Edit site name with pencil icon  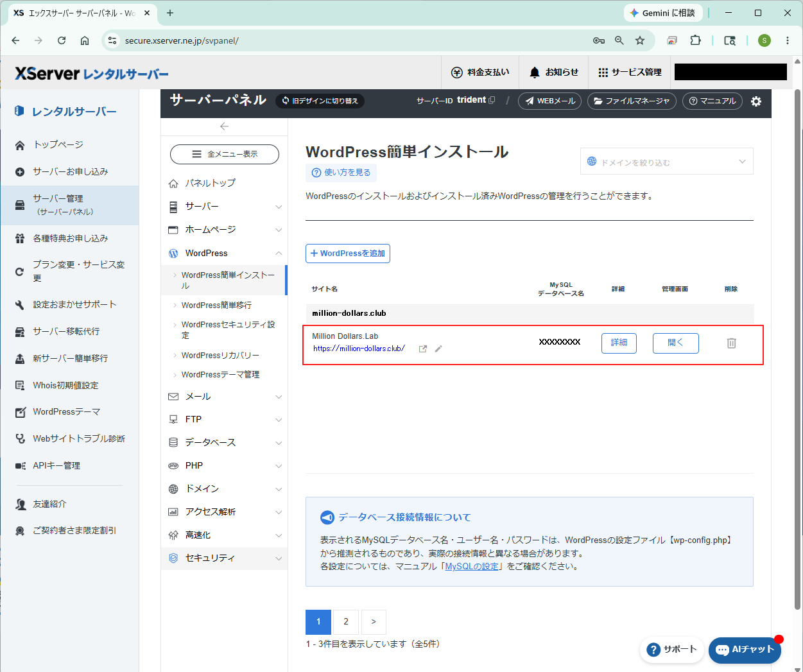(438, 349)
